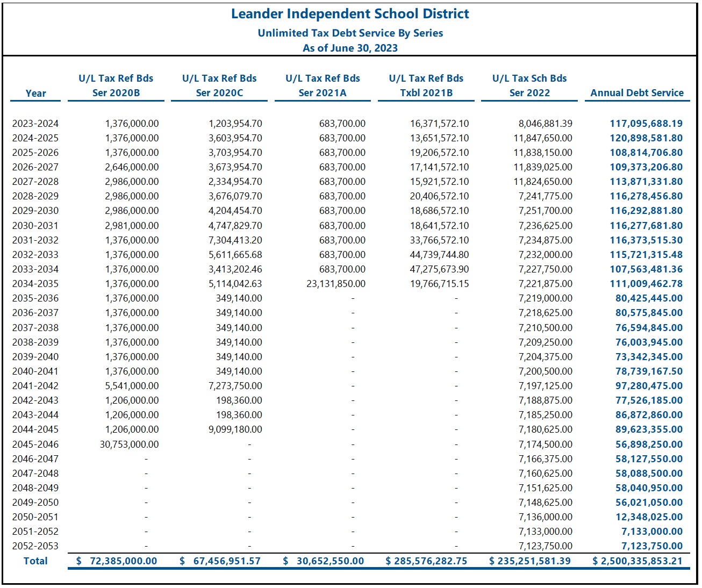
Task: Click the year row label '2034-2035'
Action: point(35,284)
